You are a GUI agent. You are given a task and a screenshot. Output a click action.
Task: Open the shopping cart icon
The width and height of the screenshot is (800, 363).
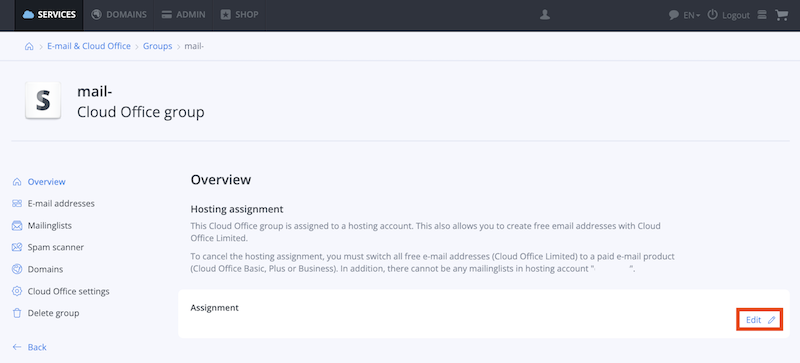point(782,15)
